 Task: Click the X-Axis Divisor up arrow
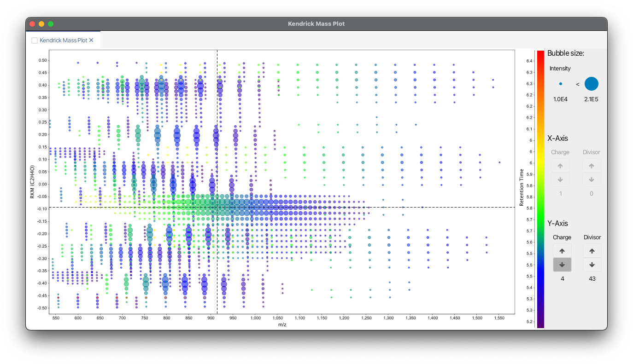click(592, 166)
